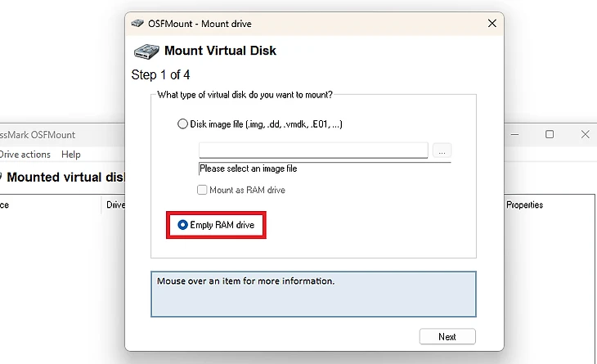The image size is (597, 364).
Task: Proceed with the Next button
Action: 447,336
